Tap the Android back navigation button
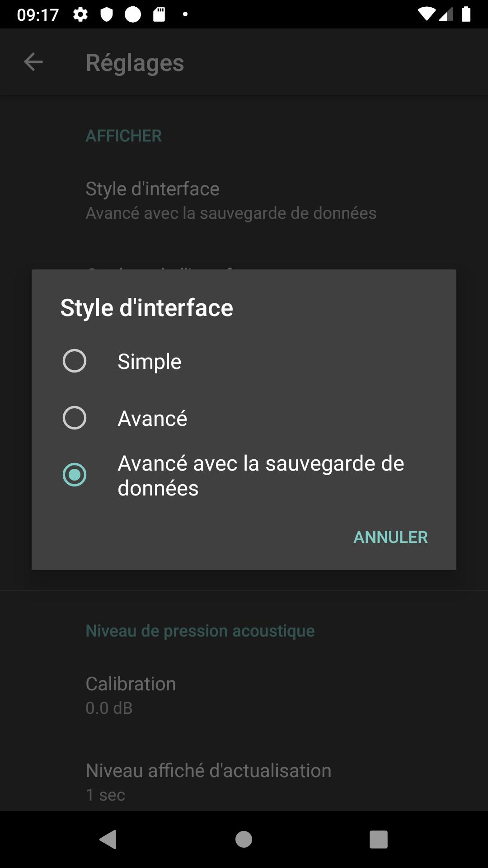Viewport: 488px width, 868px height. [108, 840]
